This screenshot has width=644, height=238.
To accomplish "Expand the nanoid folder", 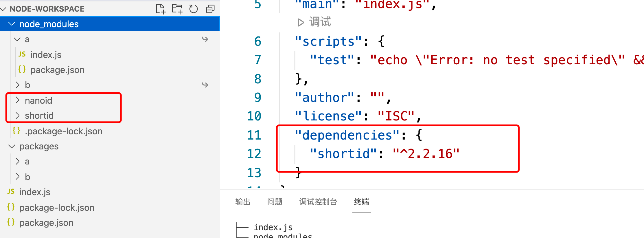I will click(17, 100).
